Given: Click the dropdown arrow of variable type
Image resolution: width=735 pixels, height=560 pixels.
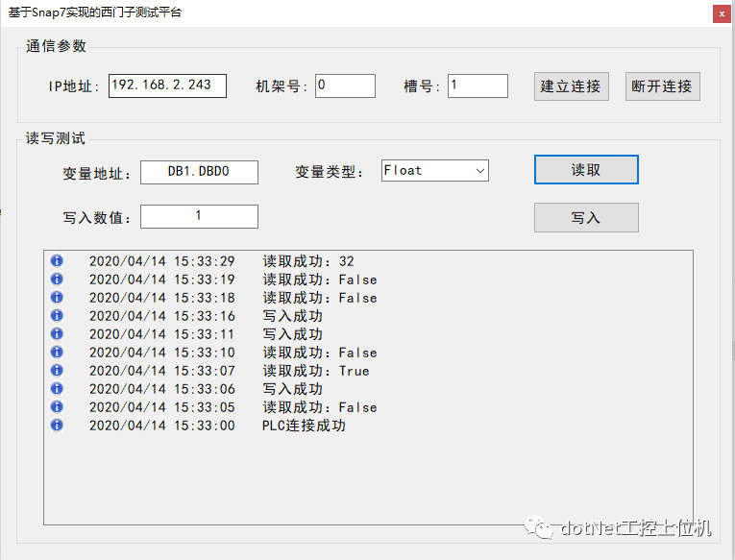Looking at the screenshot, I should click(480, 171).
